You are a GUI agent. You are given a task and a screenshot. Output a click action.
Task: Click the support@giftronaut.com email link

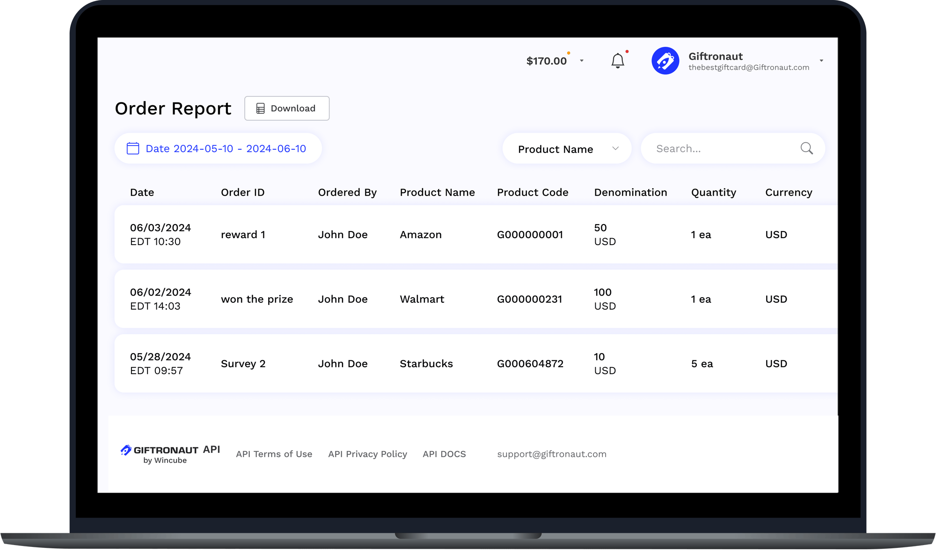(x=552, y=454)
